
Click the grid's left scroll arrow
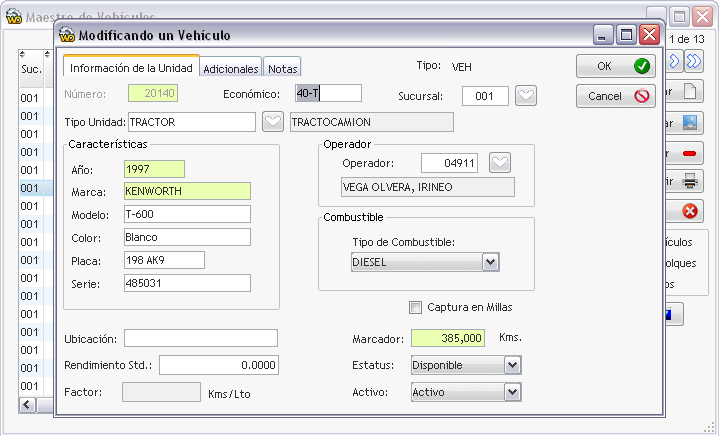click(27, 405)
